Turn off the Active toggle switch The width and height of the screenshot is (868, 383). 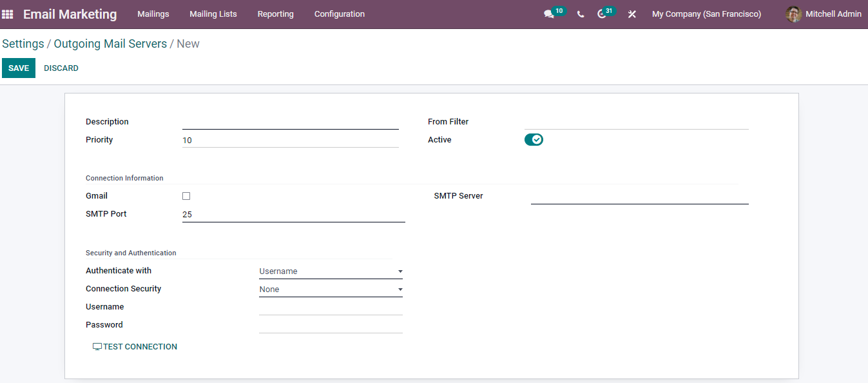click(534, 140)
